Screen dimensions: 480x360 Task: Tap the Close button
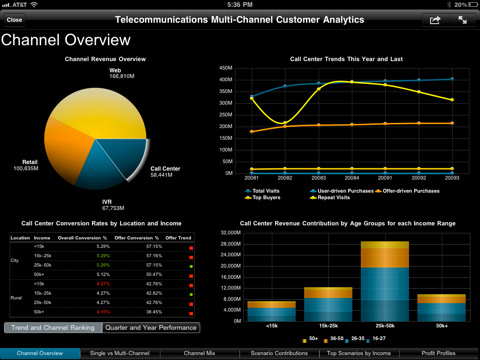14,20
